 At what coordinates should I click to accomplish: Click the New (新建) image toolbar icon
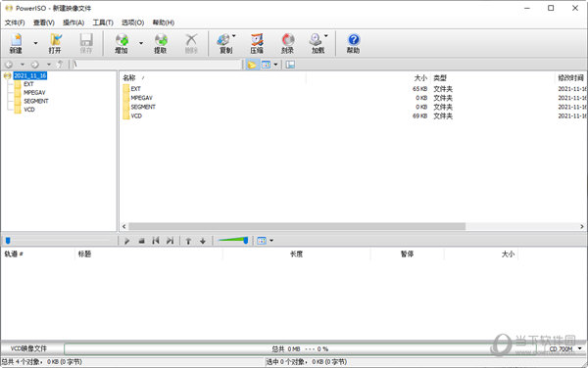pos(16,43)
